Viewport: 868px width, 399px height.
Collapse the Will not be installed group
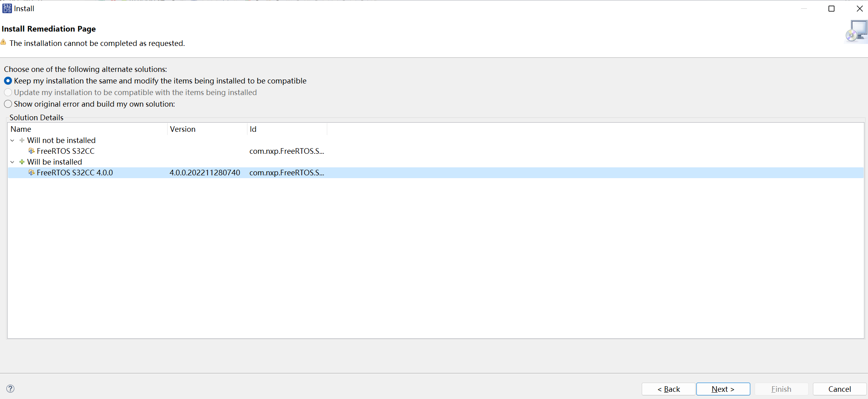12,140
